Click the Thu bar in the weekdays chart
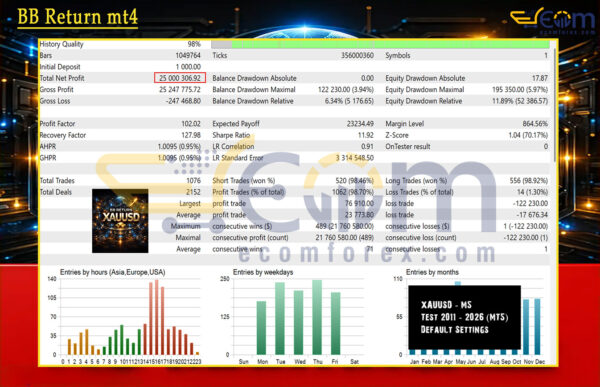The width and height of the screenshot is (600, 387). 317,317
